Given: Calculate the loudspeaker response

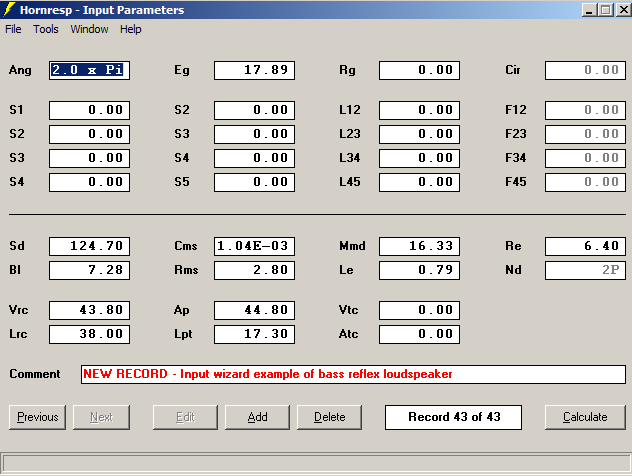Looking at the screenshot, I should click(585, 417).
